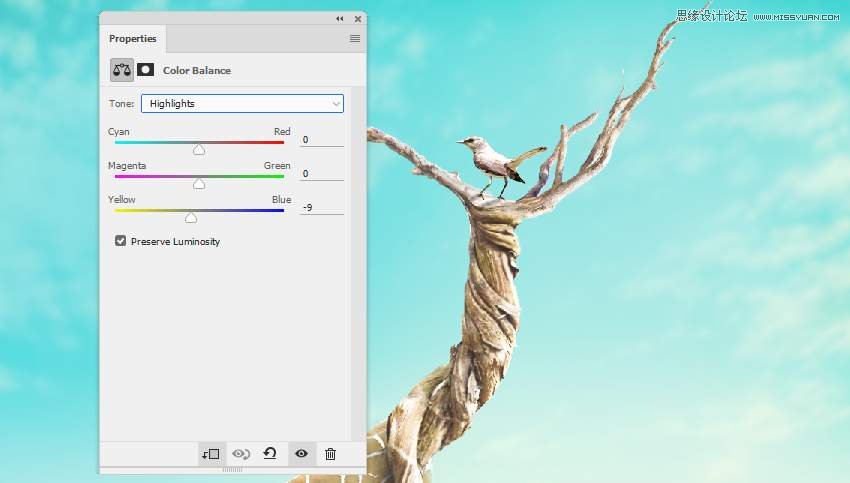Open the Properties panel flyout menu
The image size is (850, 483).
[x=354, y=39]
